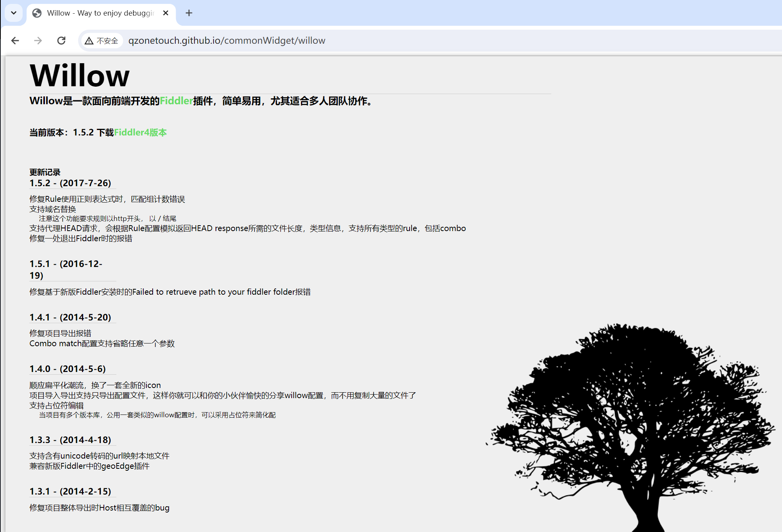Click the not-secure warning triangle icon
The width and height of the screenshot is (782, 532).
pos(89,41)
